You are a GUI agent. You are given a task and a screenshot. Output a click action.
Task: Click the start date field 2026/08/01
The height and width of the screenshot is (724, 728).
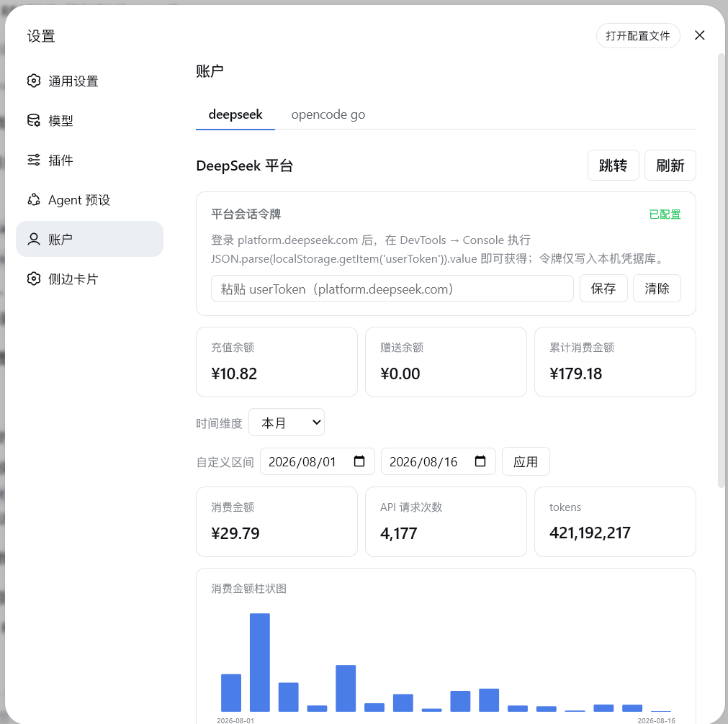pos(317,461)
